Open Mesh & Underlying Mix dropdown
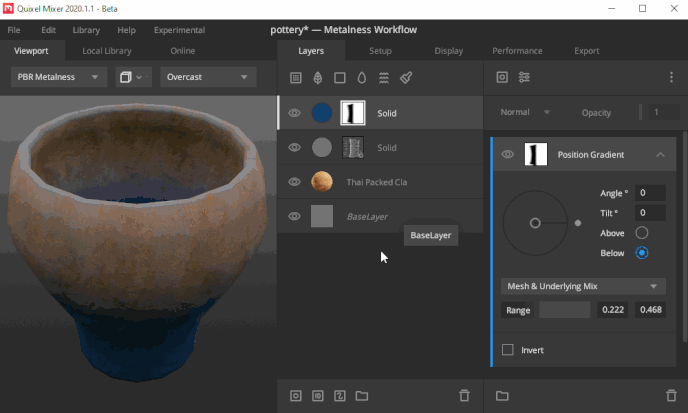688x413 pixels. click(583, 286)
